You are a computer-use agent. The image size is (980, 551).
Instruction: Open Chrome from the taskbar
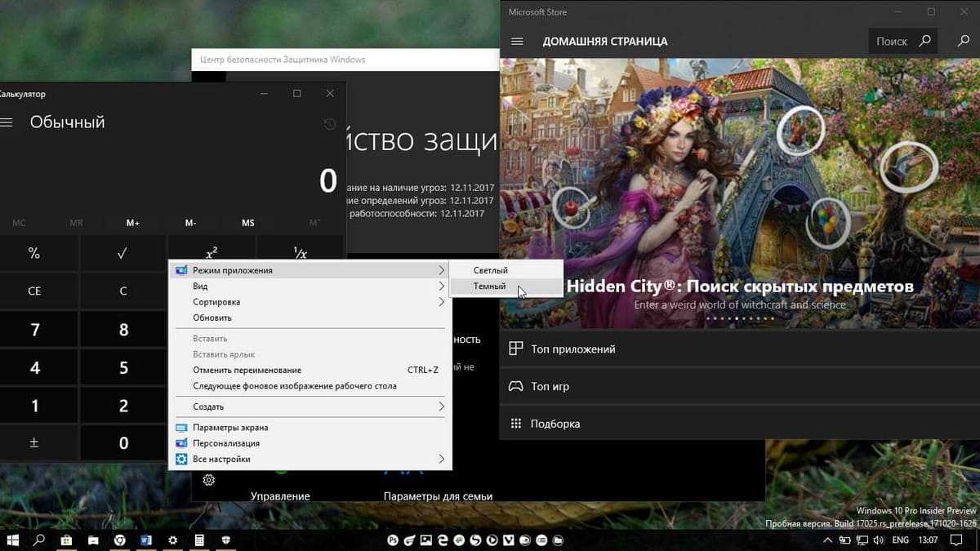pyautogui.click(x=119, y=540)
